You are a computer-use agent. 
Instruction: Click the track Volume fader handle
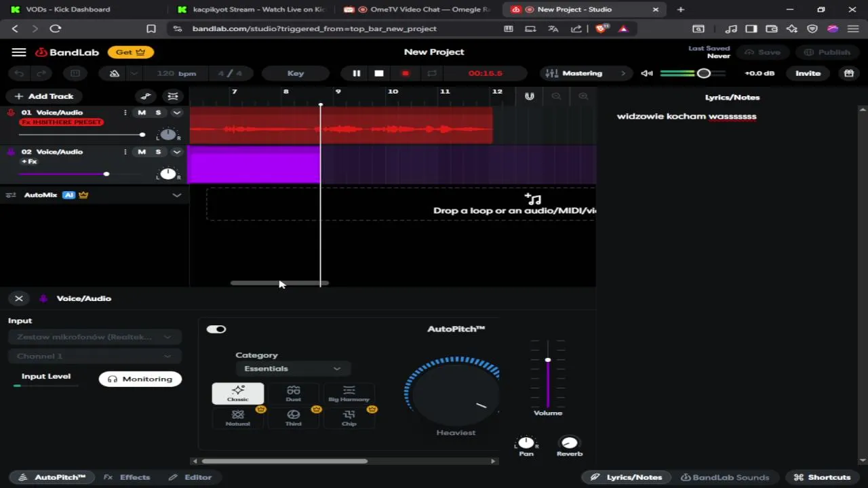point(548,360)
